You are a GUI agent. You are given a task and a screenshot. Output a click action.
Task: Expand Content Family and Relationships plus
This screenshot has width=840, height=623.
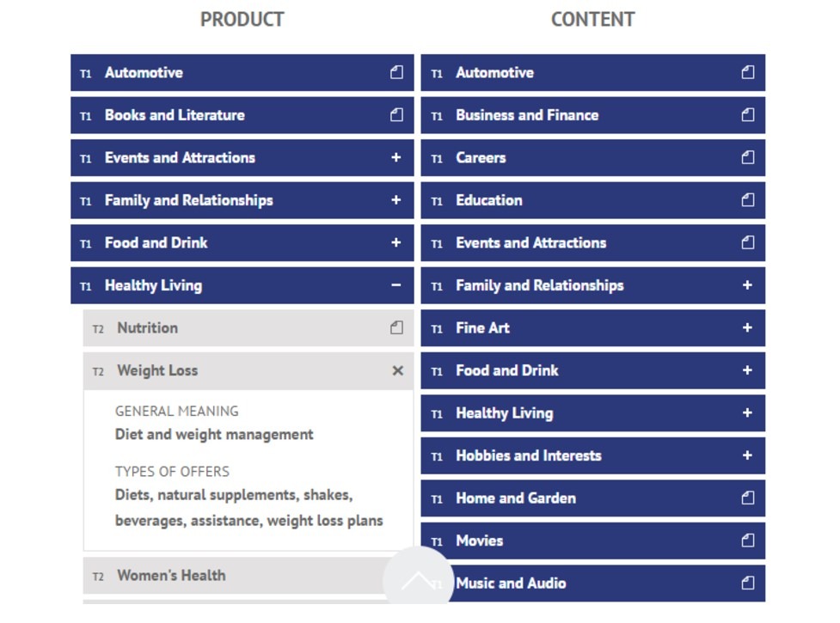pos(747,285)
